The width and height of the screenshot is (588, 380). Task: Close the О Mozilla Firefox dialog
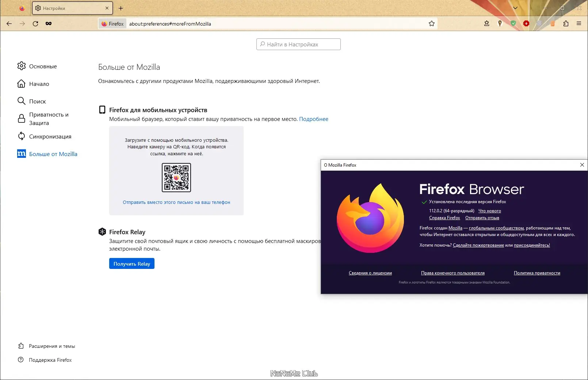click(x=582, y=165)
